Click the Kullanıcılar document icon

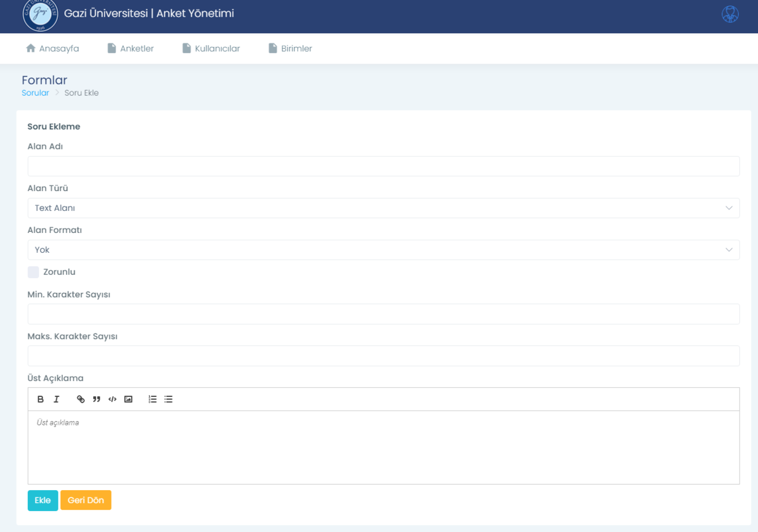coord(187,48)
